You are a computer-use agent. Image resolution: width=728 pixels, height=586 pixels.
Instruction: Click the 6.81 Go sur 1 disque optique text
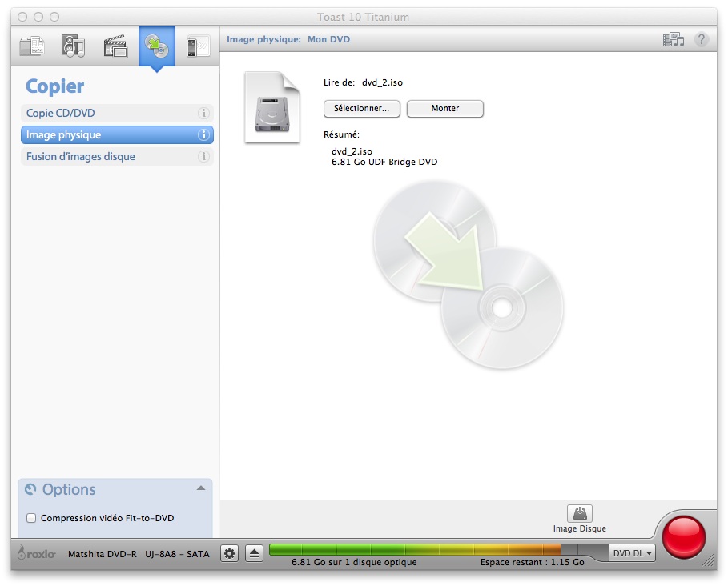[x=354, y=562]
